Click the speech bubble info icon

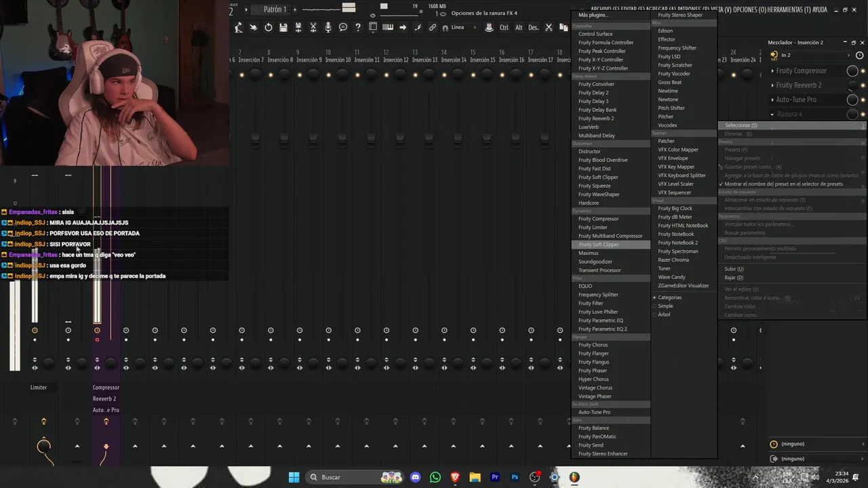343,27
